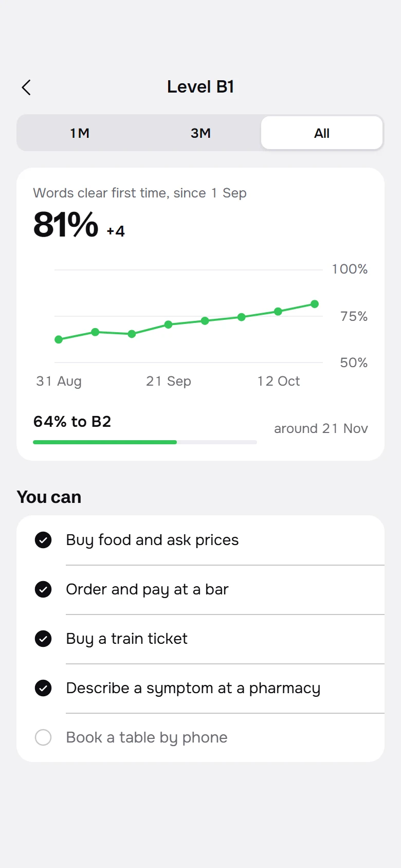This screenshot has width=401, height=868.
Task: Toggle checkmark for Buy food and ask prices
Action: [43, 540]
